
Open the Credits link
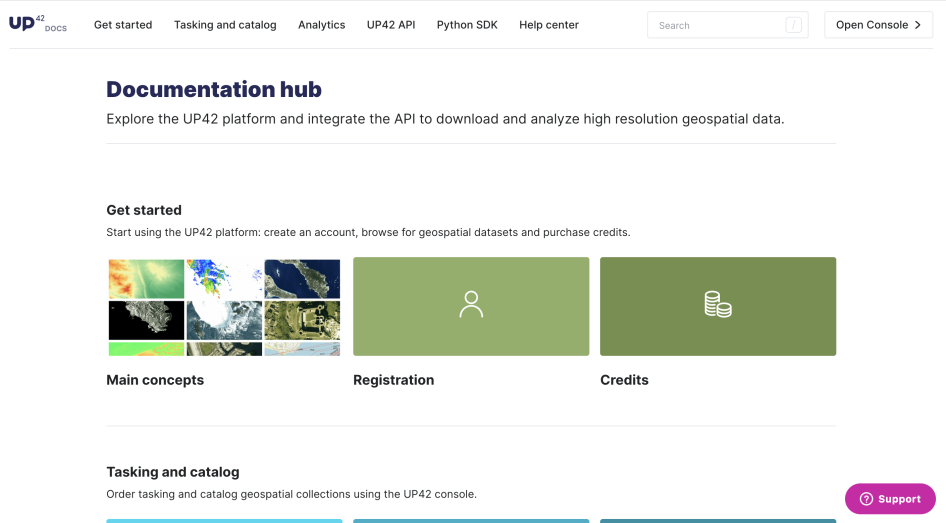(x=624, y=380)
